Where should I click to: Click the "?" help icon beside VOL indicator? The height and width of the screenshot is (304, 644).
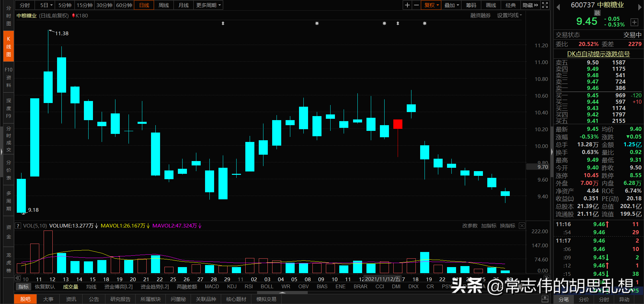click(18, 225)
